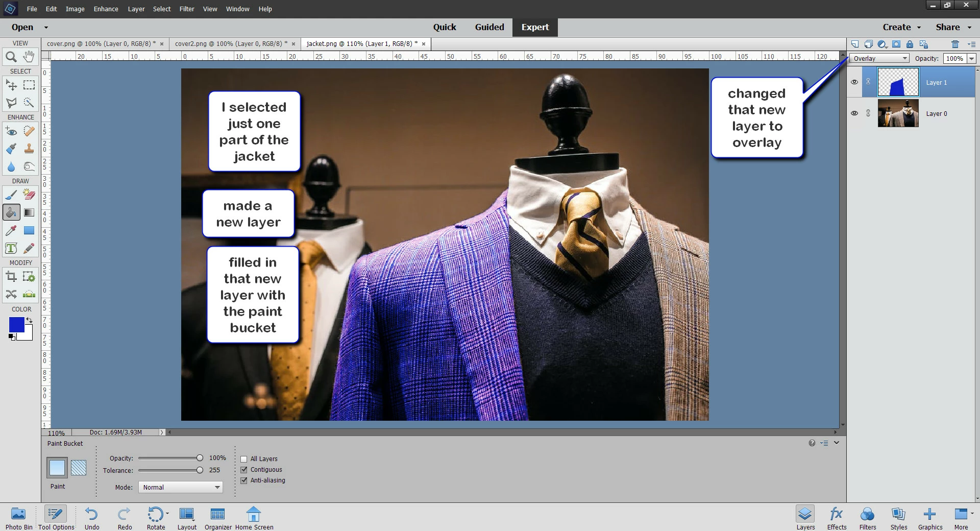980x531 pixels.
Task: Enable the All Layers checkbox
Action: tap(244, 459)
